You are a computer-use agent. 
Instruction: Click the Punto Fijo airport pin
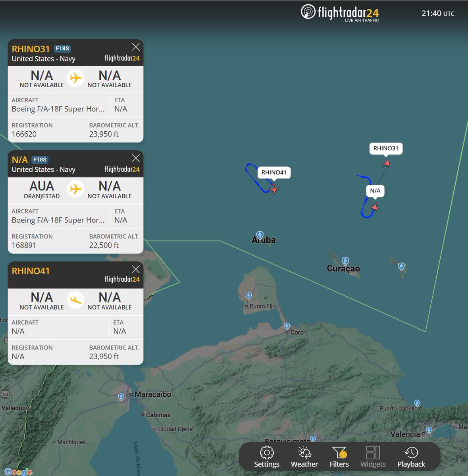248,296
